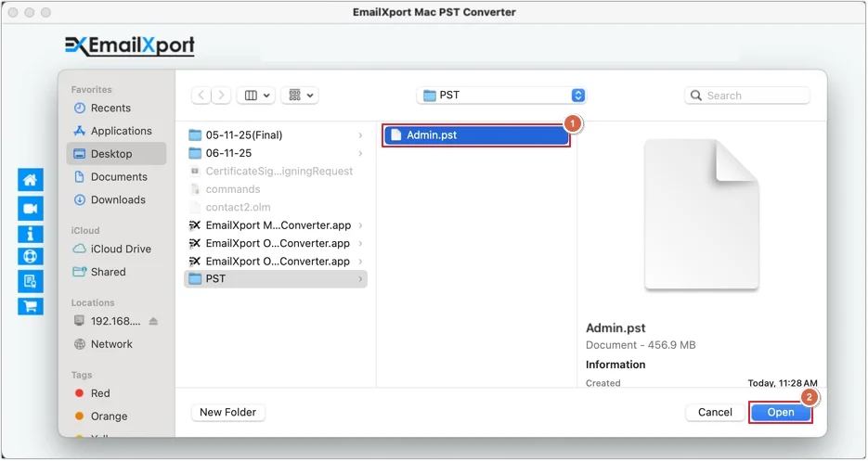Select Downloads in Favorites sidebar
Viewport: 868px width, 461px height.
(118, 199)
